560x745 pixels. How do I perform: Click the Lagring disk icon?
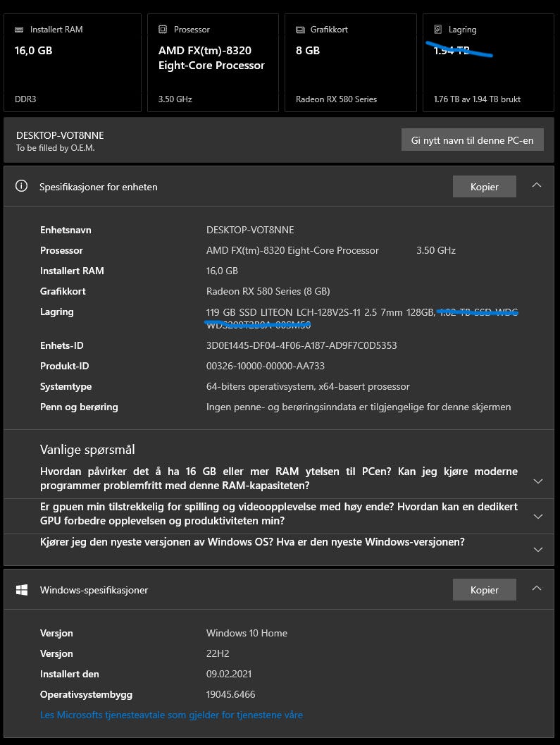click(438, 30)
